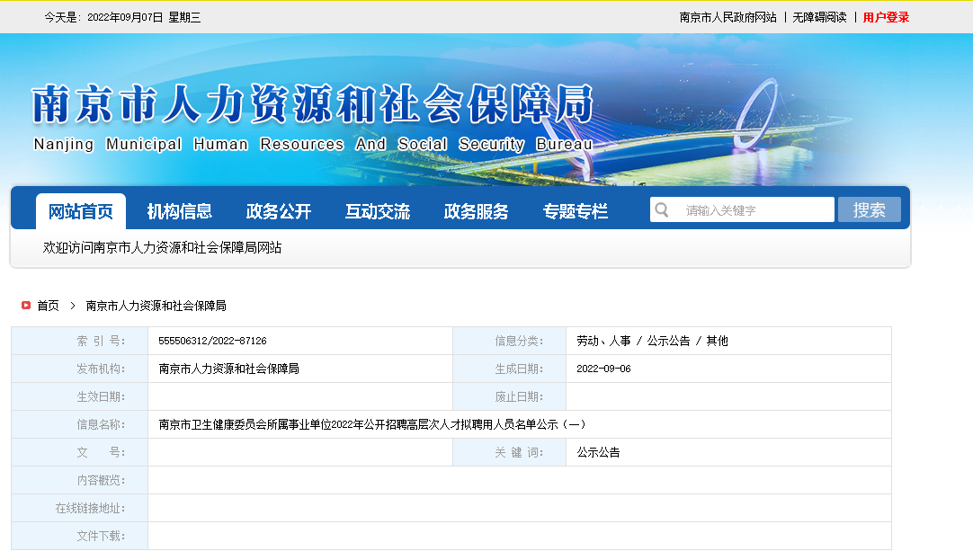
Task: Click generation date 2022-09-06
Action: pos(603,369)
